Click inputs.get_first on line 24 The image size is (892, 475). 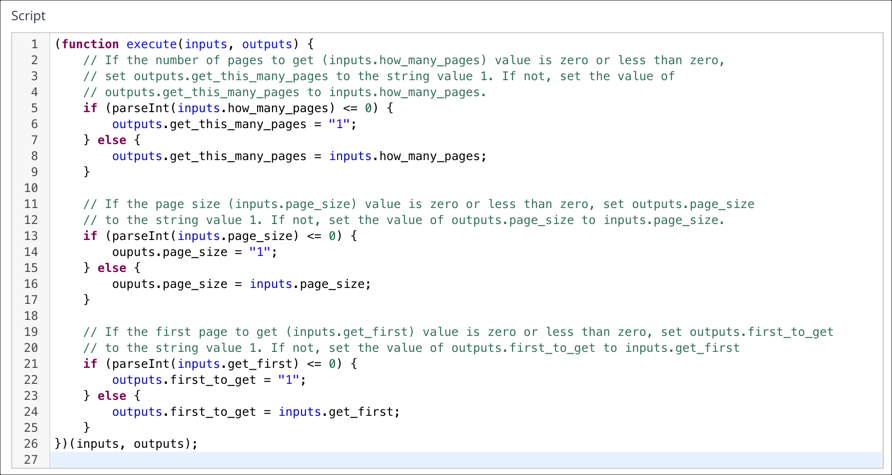(338, 412)
